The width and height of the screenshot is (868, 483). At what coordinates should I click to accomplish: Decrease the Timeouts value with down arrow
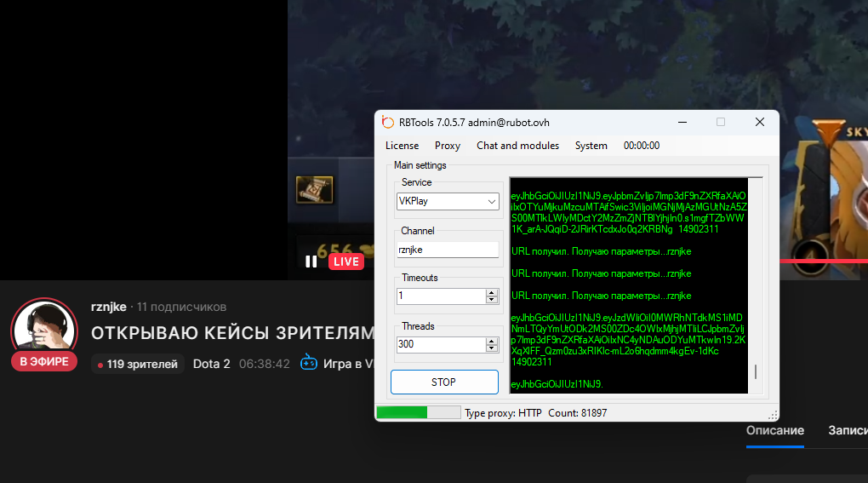(x=492, y=300)
